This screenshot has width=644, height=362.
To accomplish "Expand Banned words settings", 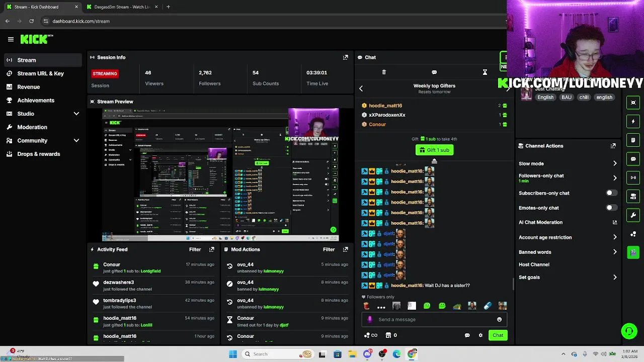I will pos(615,252).
